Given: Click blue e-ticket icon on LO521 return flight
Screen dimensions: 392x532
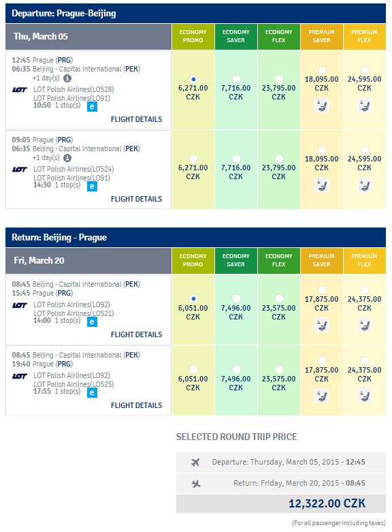Looking at the screenshot, I should click(92, 322).
